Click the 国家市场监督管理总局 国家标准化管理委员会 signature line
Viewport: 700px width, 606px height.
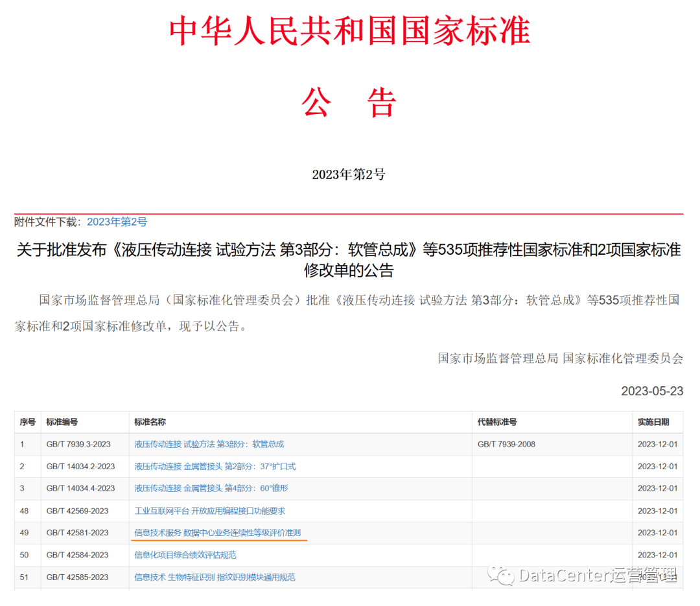[560, 358]
